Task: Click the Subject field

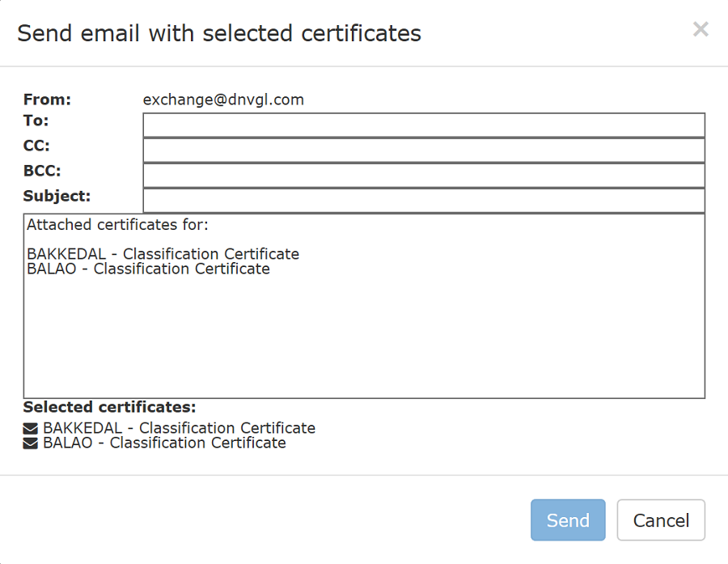Action: (422, 201)
